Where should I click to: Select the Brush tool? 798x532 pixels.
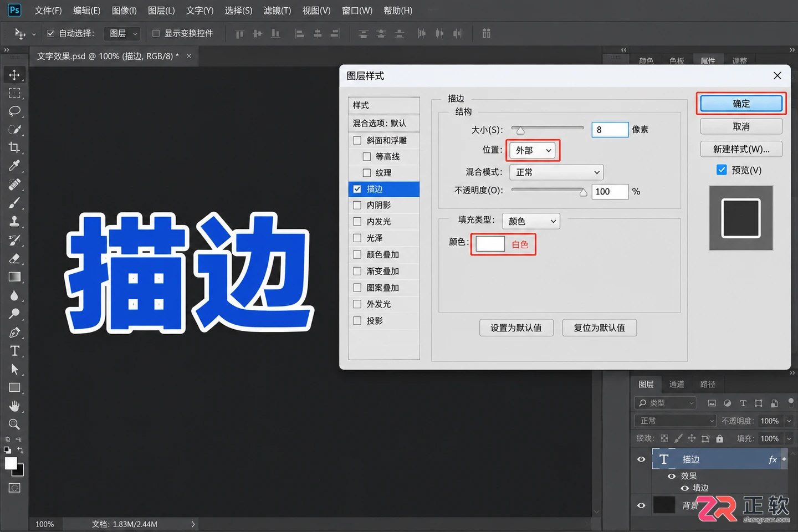(14, 203)
